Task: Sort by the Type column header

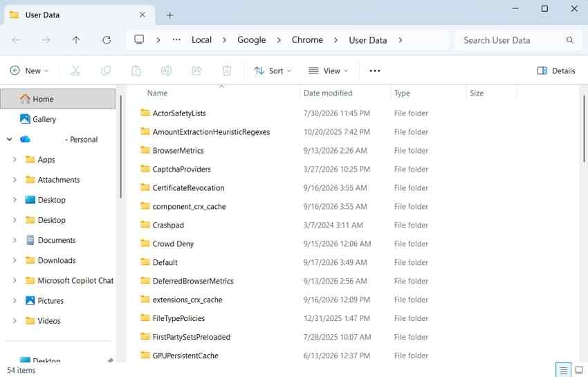Action: pos(402,93)
